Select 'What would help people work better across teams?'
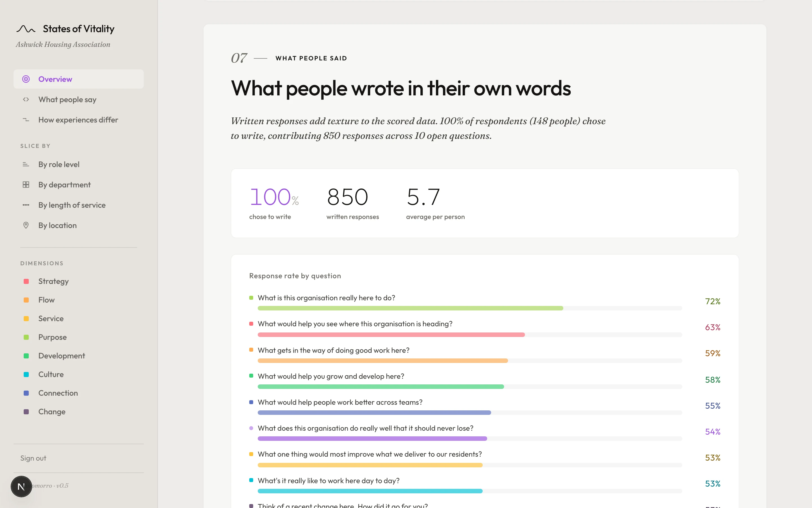Screen dimensions: 812x508 coord(340,402)
